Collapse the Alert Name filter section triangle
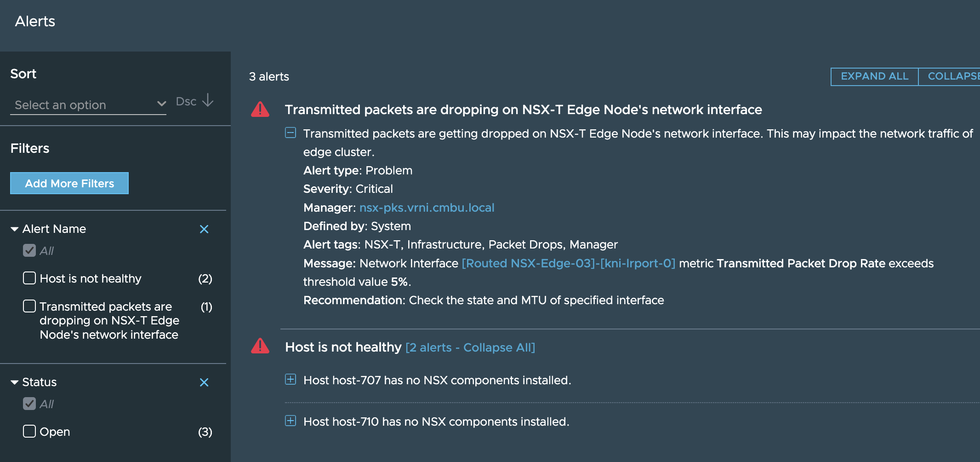 point(15,229)
